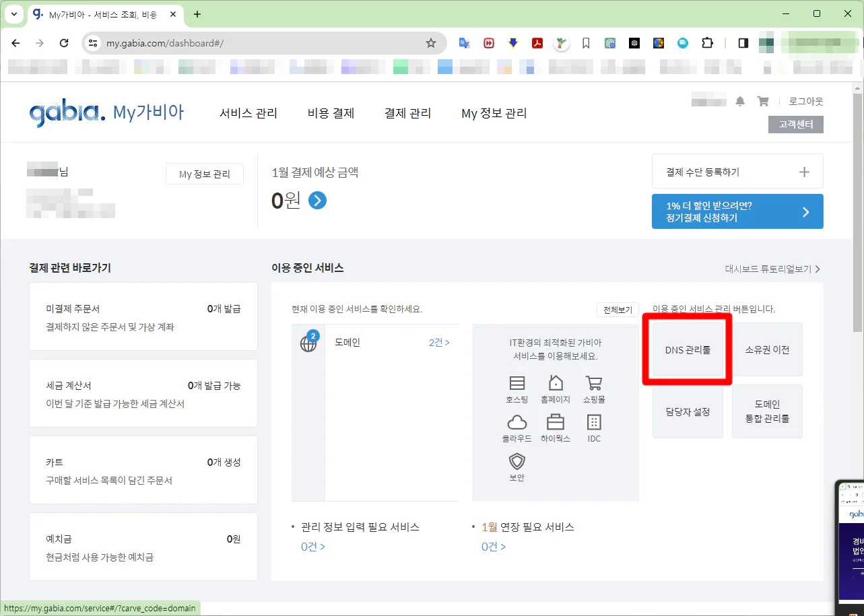Click blue arrow next to 0원
Screen dimensions: 864x616
click(x=317, y=200)
